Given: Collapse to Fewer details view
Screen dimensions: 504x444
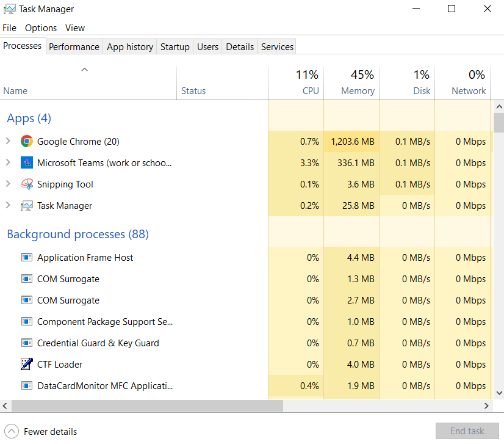Looking at the screenshot, I should pos(40,431).
